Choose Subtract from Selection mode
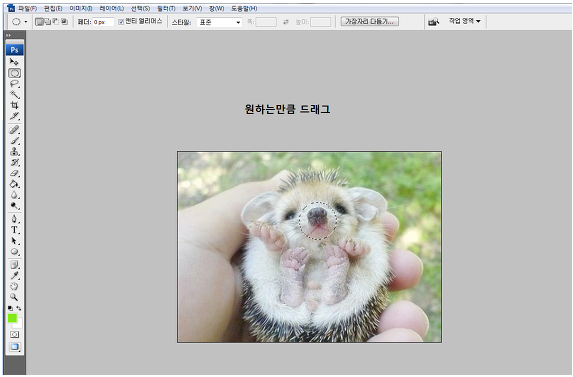The width and height of the screenshot is (573, 377). [56, 22]
